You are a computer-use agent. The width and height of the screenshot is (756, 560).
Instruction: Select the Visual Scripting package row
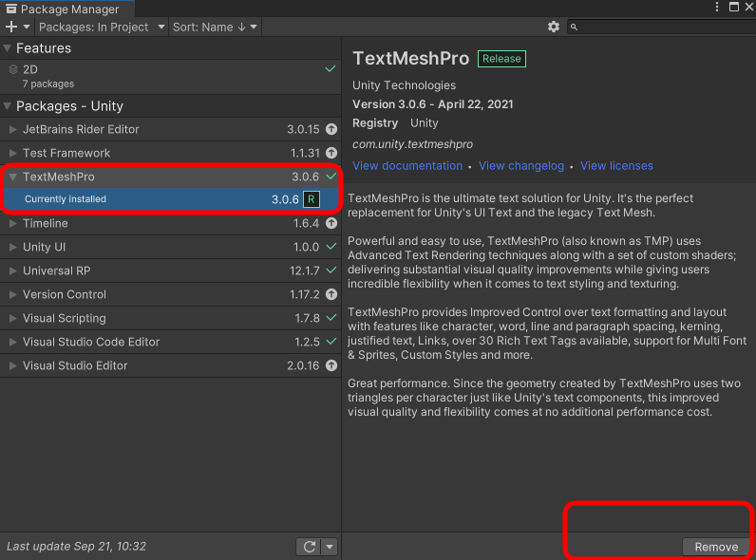(170, 318)
